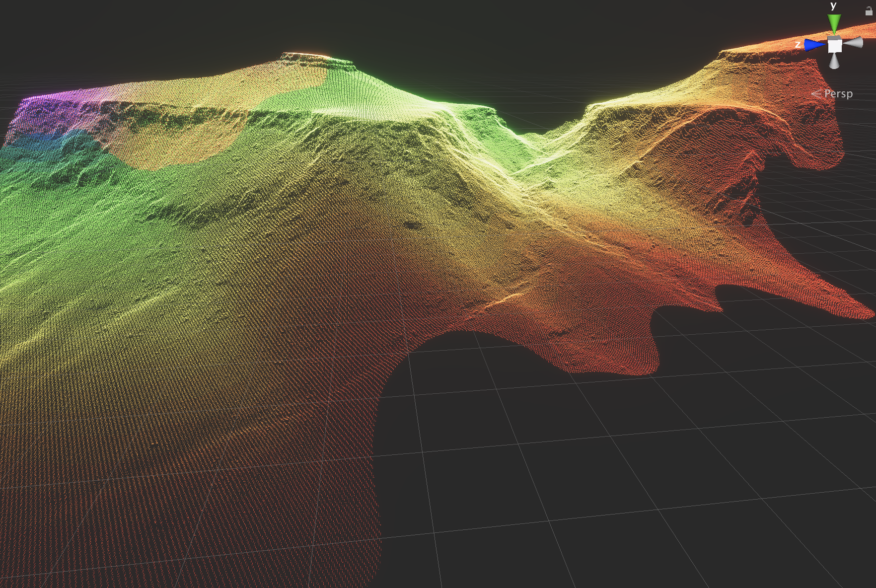Select the blue Z-axis cone to face front view
This screenshot has height=588, width=876.
[813, 44]
